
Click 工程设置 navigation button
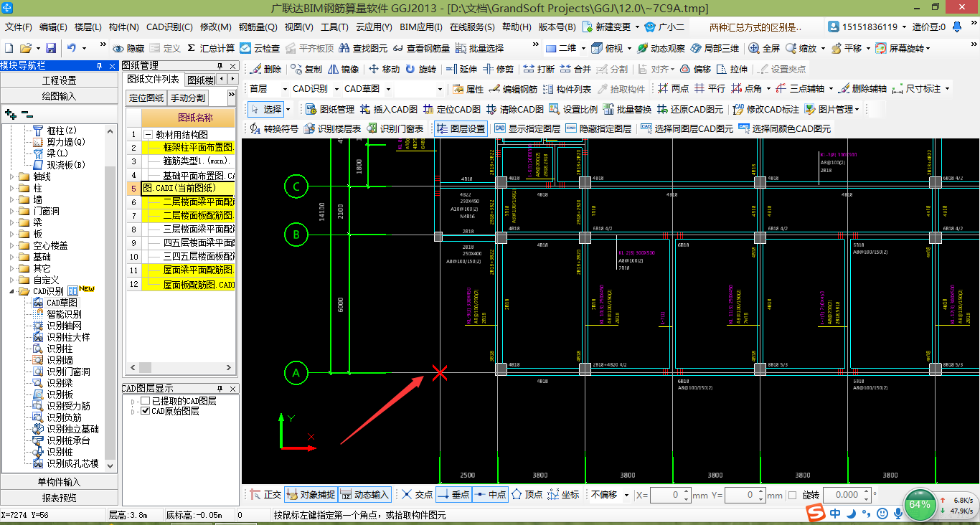[x=60, y=80]
